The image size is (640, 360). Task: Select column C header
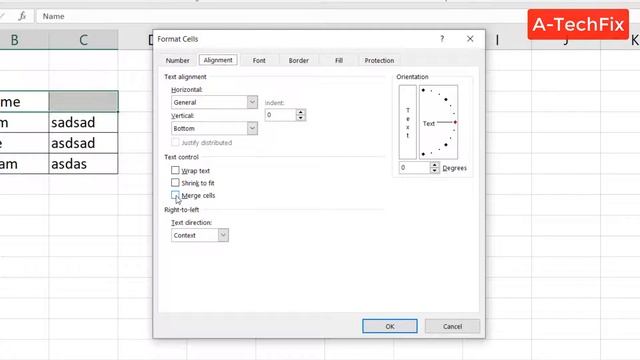point(83,40)
